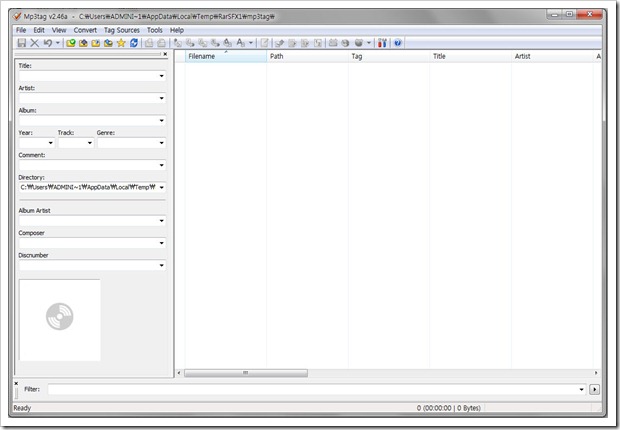Image resolution: width=620 pixels, height=430 pixels.
Task: Click the blue Refresh arrows icon
Action: point(134,43)
